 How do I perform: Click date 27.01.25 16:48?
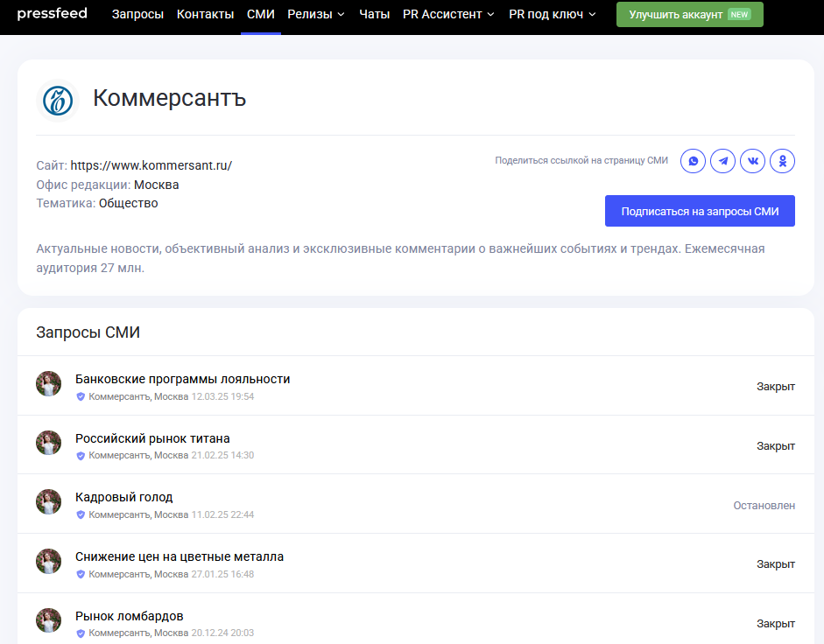click(222, 574)
